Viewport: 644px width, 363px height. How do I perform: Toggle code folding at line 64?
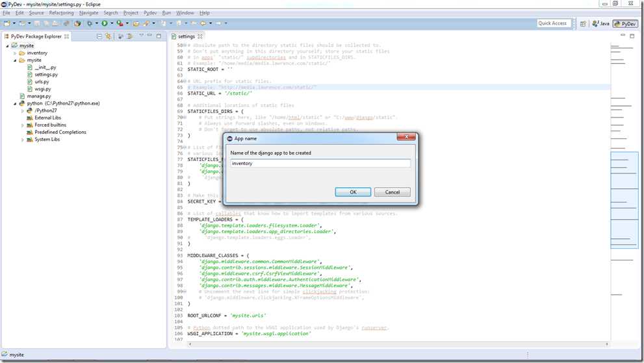[185, 82]
